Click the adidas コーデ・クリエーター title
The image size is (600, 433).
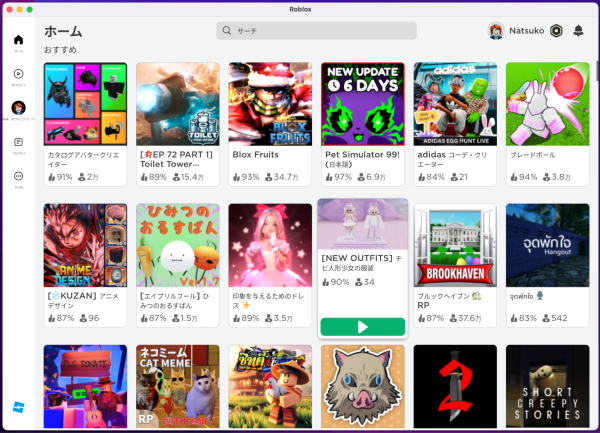(x=452, y=159)
